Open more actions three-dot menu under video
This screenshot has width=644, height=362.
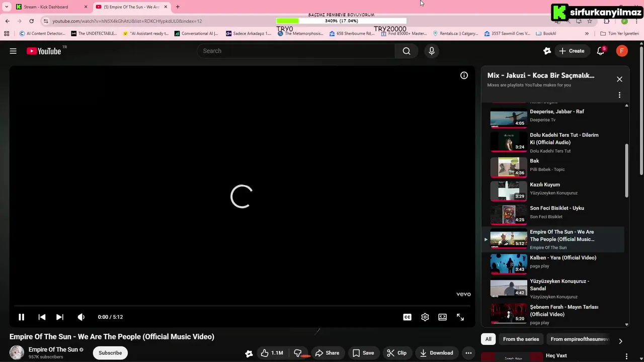pyautogui.click(x=468, y=353)
